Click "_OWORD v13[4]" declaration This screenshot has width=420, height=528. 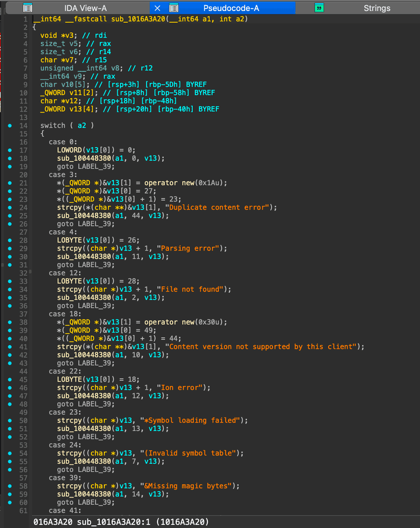(x=69, y=109)
